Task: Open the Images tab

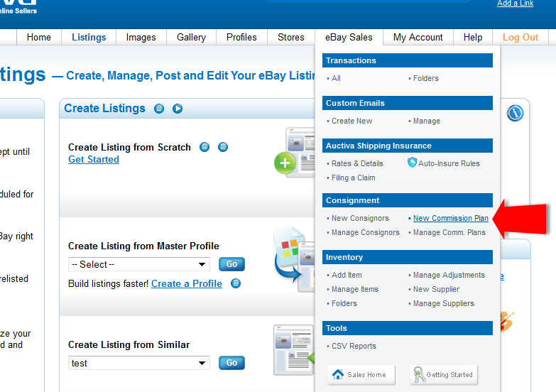Action: (x=141, y=37)
